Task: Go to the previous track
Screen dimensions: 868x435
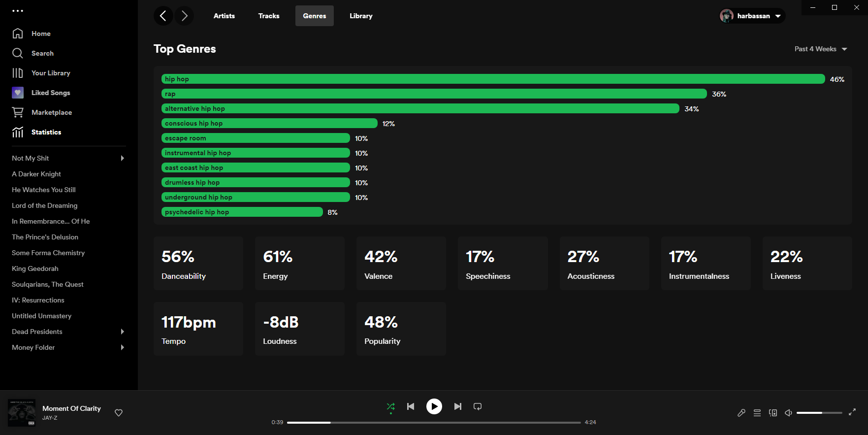Action: [x=411, y=406]
